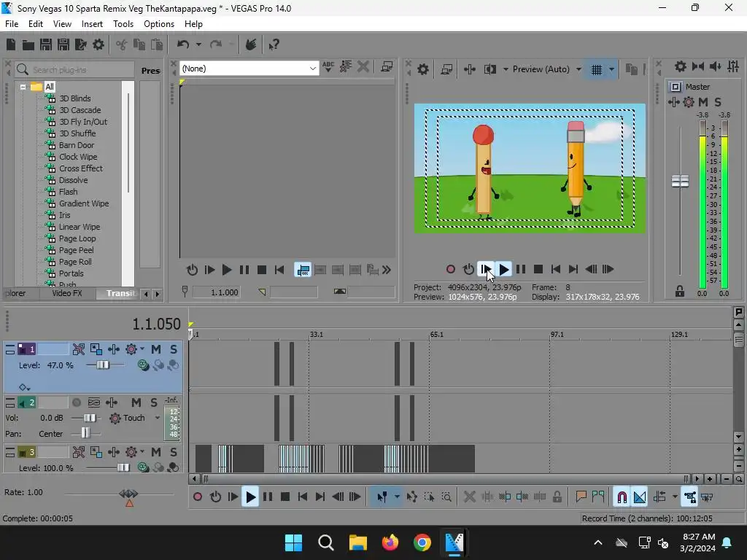Open undo history dropdown arrow
The image size is (747, 560).
coord(198,44)
